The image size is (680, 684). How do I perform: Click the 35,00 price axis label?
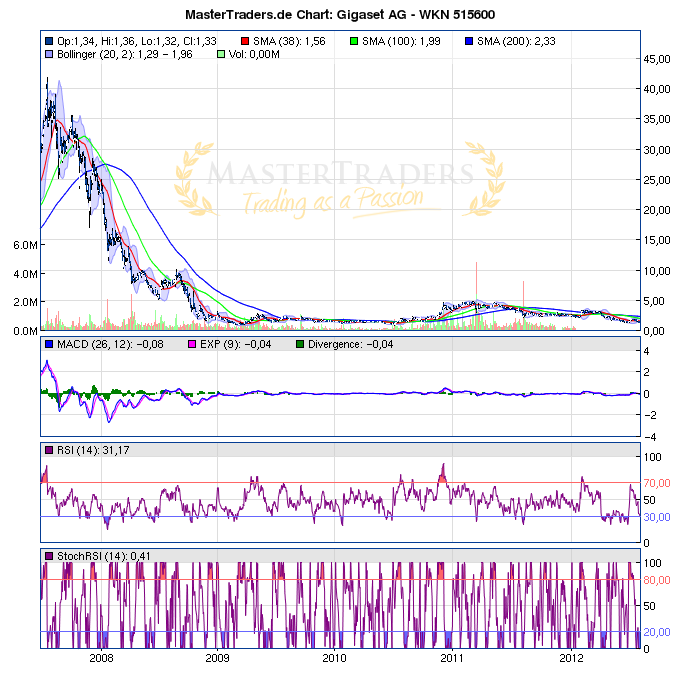pyautogui.click(x=657, y=119)
